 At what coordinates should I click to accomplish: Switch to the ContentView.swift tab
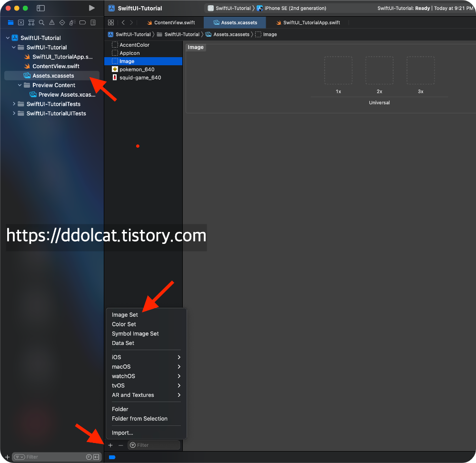tap(174, 22)
